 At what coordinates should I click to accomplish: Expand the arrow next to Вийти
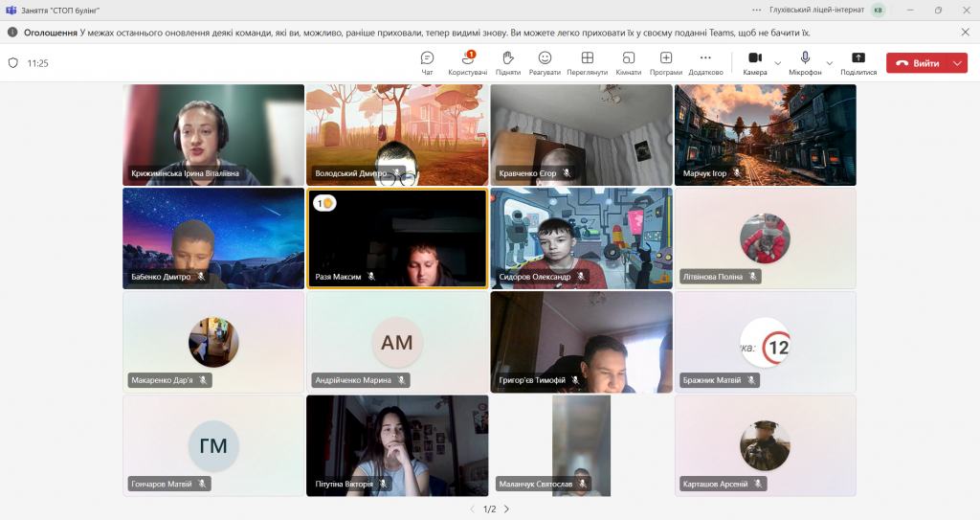pyautogui.click(x=957, y=63)
